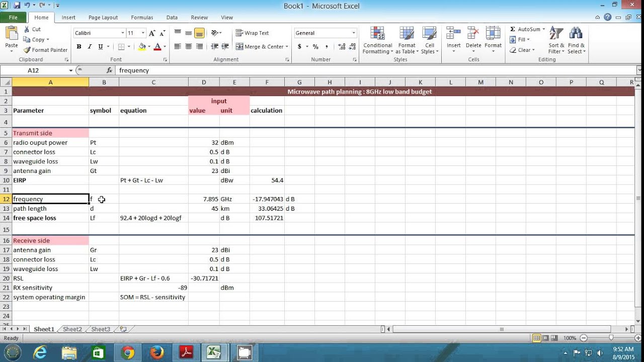Open Firefox from the taskbar
Image resolution: width=644 pixels, height=362 pixels.
click(x=157, y=352)
